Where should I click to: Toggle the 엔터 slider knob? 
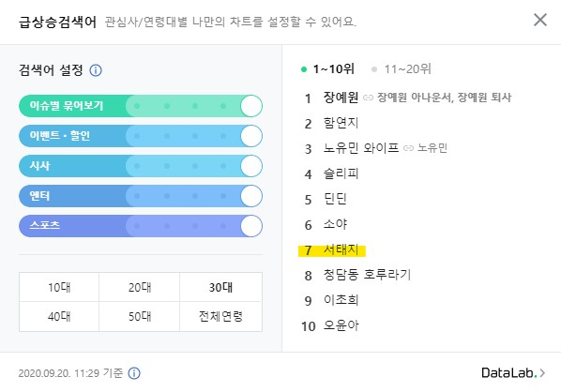[x=251, y=196]
